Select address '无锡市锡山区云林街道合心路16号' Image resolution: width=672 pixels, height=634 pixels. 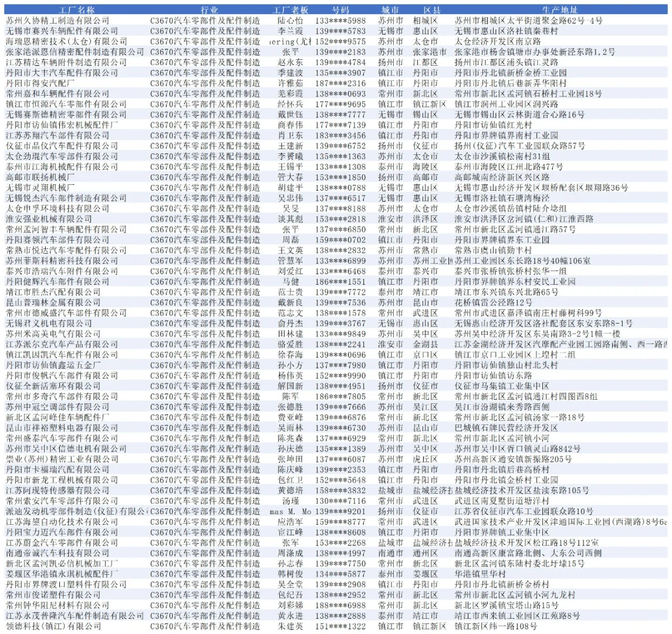(519, 114)
